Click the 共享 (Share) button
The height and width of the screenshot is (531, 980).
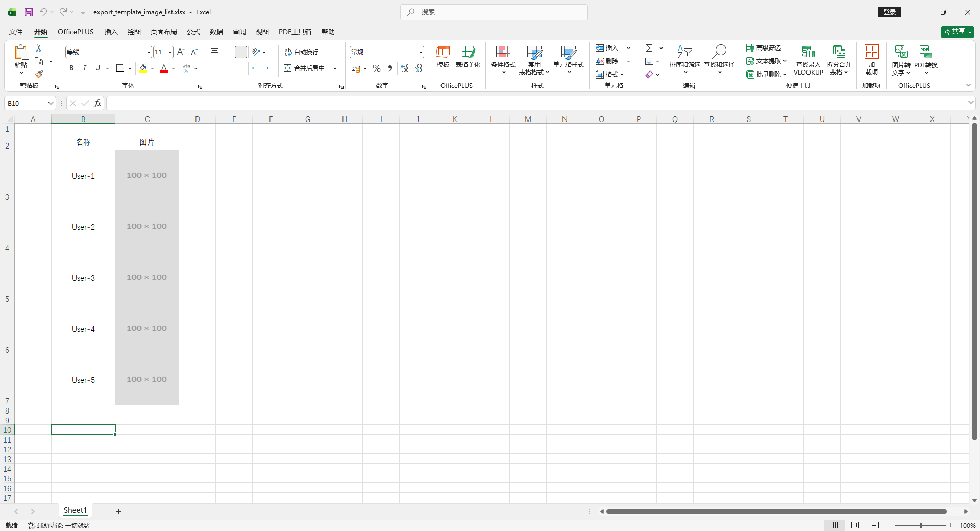pos(957,32)
